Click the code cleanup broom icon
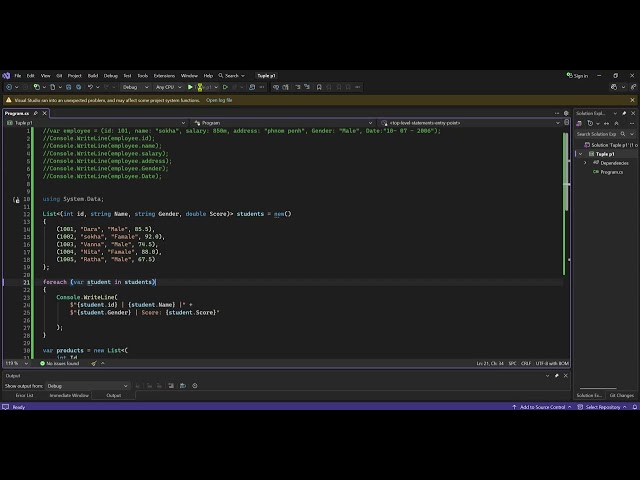 click(94, 363)
